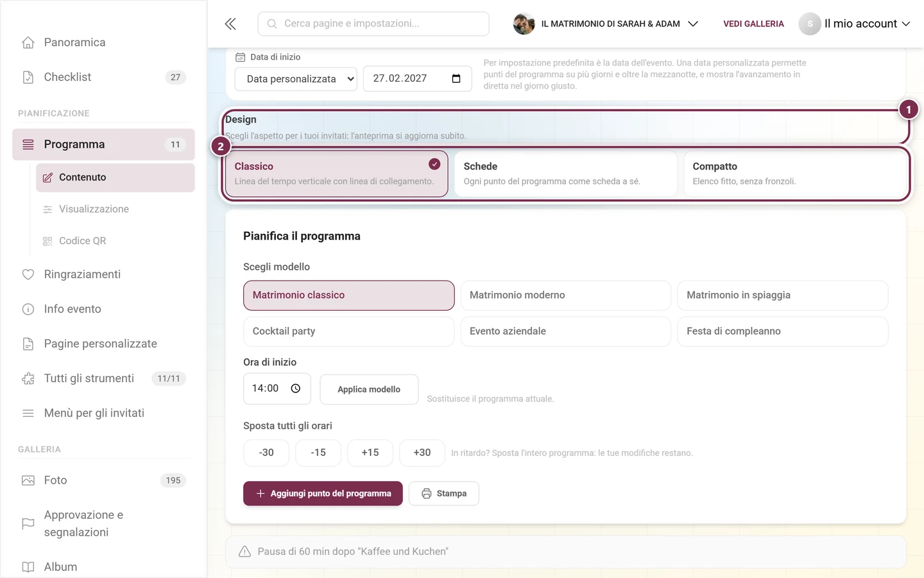Click the warning triangle icon next to the pause notice
924x578 pixels.
pos(244,552)
